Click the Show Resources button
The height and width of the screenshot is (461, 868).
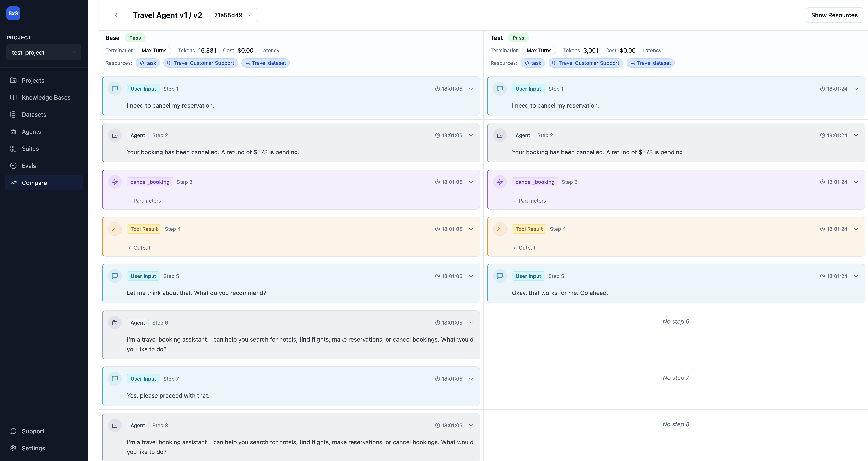834,15
